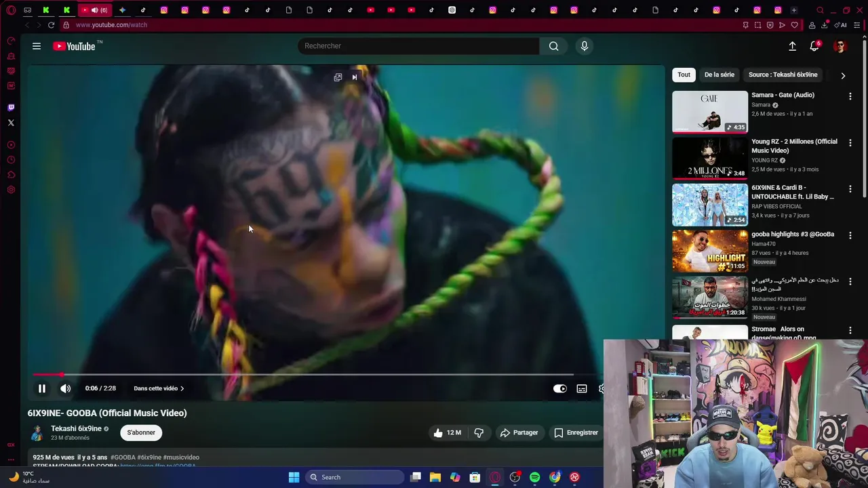Screen dimensions: 868x488
Task: Select the Tout filter chip
Action: [684, 75]
